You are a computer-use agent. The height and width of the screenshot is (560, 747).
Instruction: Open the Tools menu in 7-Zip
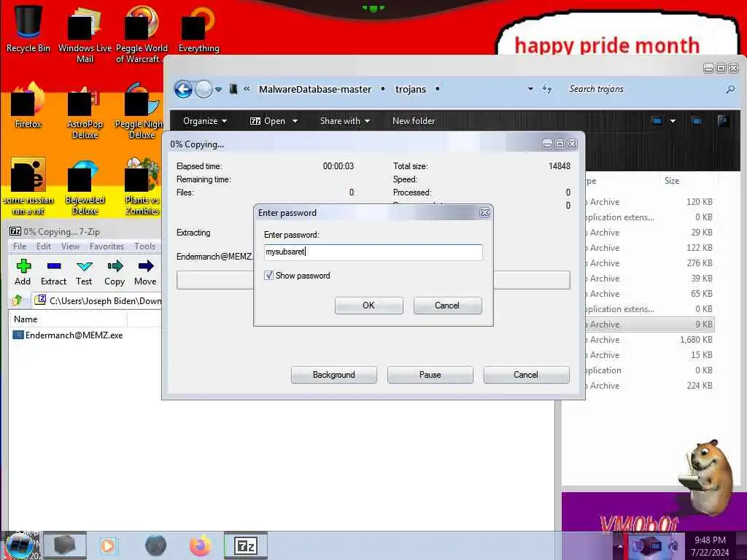pos(145,246)
